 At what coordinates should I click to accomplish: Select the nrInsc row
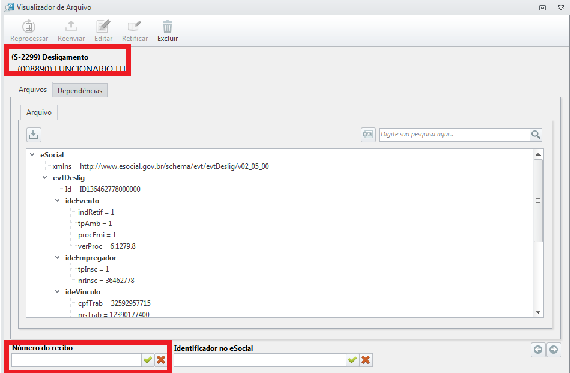[x=106, y=280]
